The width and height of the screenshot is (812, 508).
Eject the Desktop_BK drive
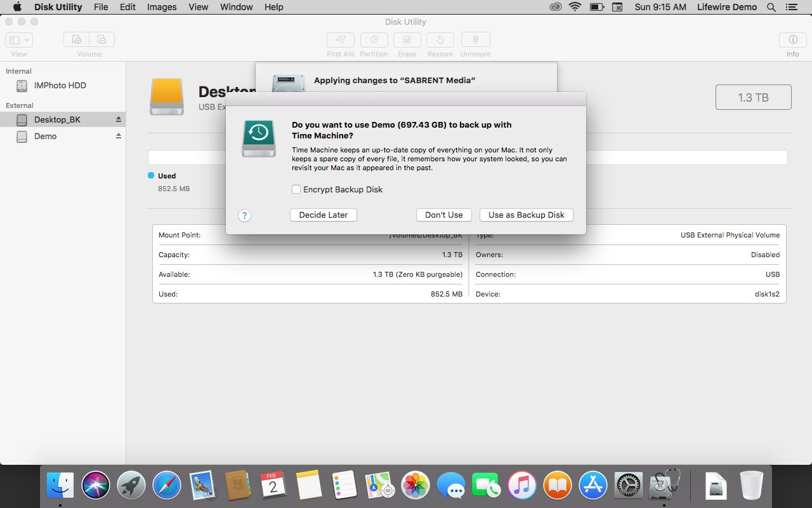click(118, 119)
